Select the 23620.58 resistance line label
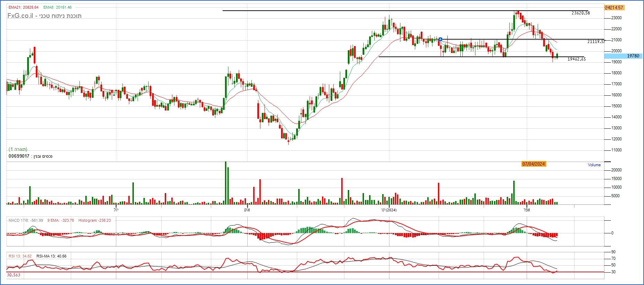The image size is (644, 285). [x=580, y=13]
